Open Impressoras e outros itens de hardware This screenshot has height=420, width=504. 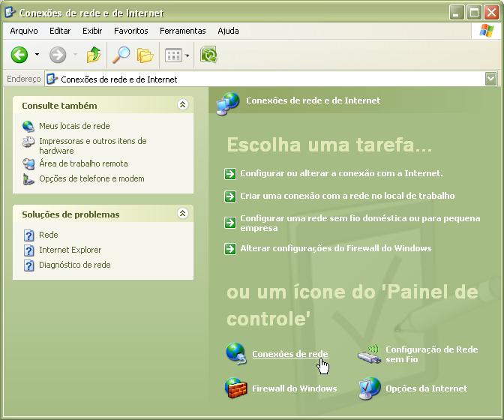coord(92,145)
